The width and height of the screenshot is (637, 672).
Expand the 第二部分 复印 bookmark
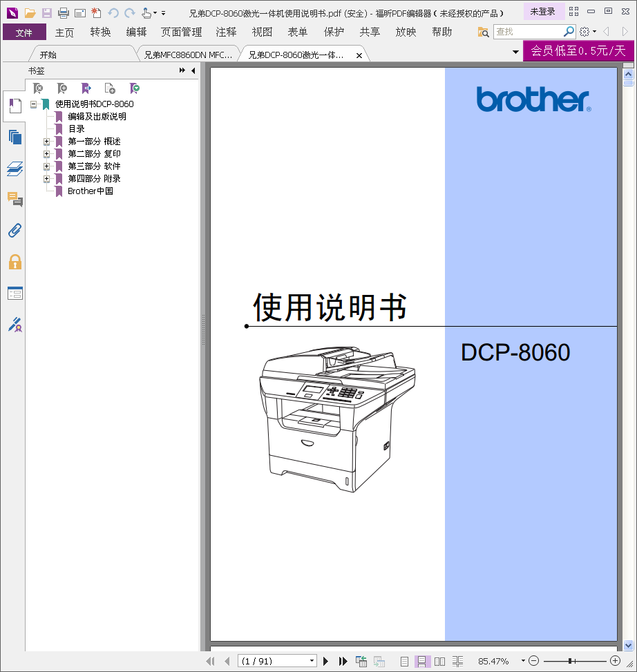(x=46, y=154)
